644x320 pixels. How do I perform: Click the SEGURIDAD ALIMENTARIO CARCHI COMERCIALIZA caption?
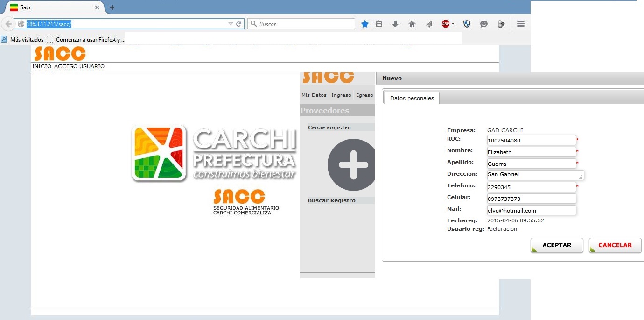coord(246,210)
